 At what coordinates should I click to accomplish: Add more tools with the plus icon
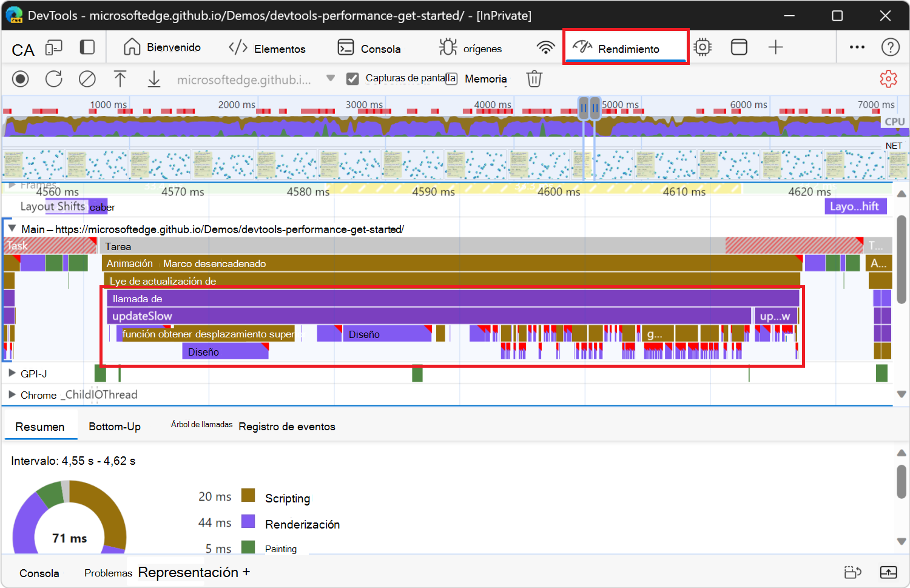(x=776, y=47)
